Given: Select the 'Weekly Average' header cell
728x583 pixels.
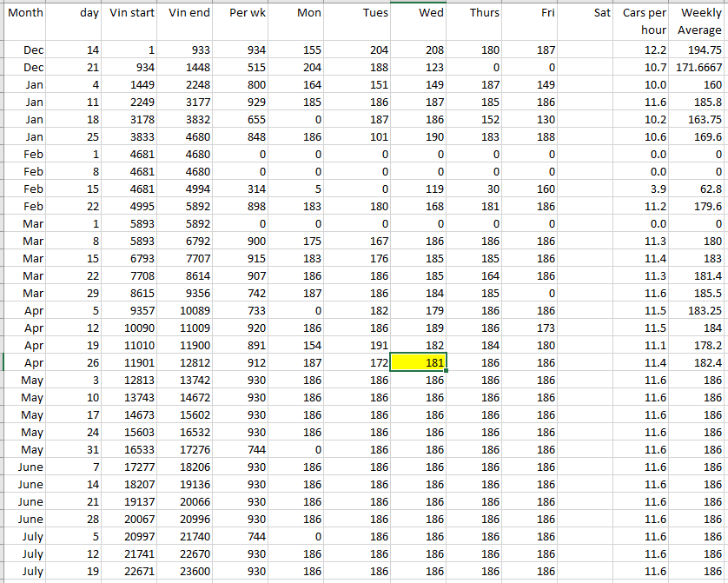Looking at the screenshot, I should pyautogui.click(x=699, y=22).
